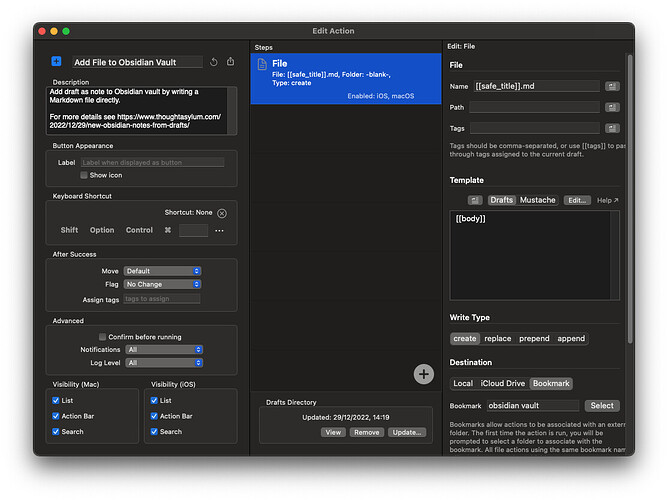Click the Assign tags field
This screenshot has height=500, width=667.
(x=162, y=299)
